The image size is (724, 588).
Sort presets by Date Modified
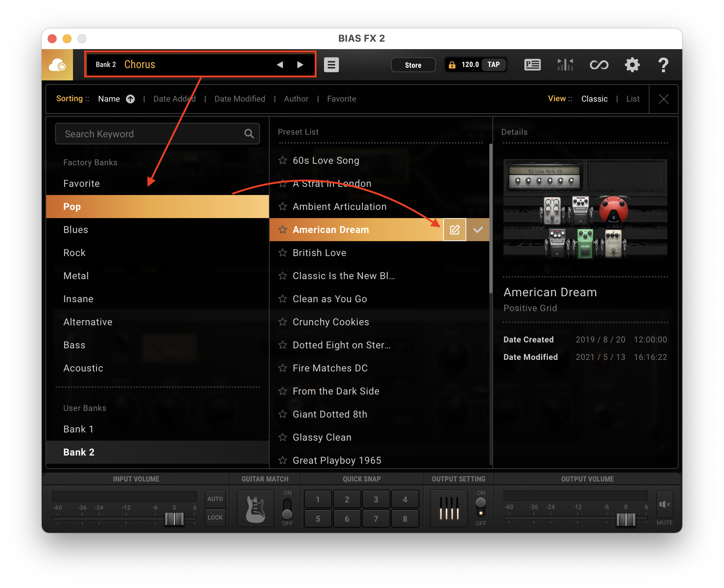[240, 99]
